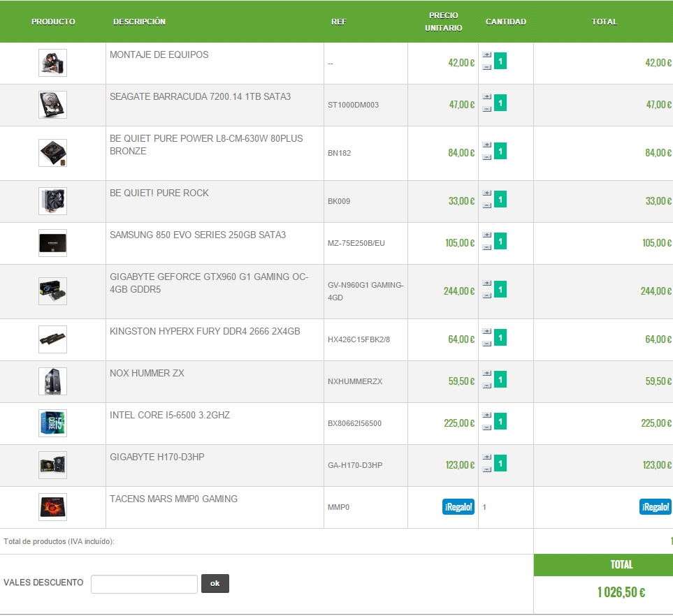Viewport: 673px width, 616px height.
Task: Click the CANTIDAD column header
Action: click(506, 22)
